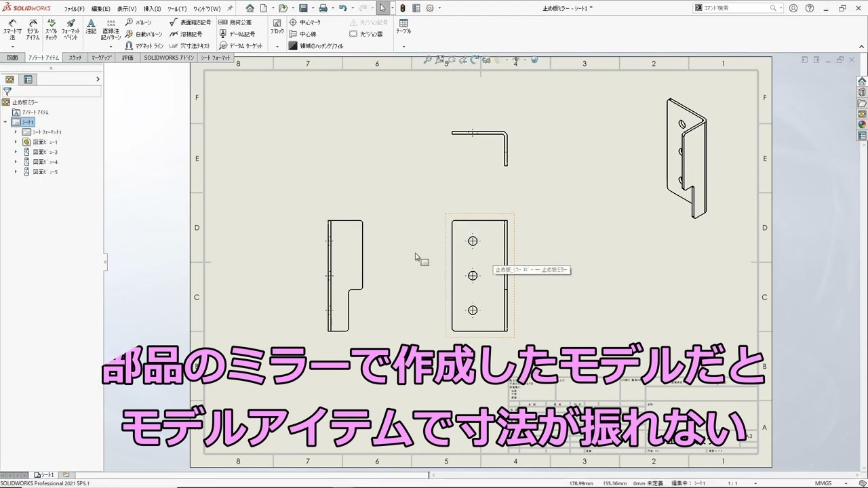
Task: Apply Area Hatch/Fill (領域のハッチング/フィル)
Action: pyautogui.click(x=316, y=45)
